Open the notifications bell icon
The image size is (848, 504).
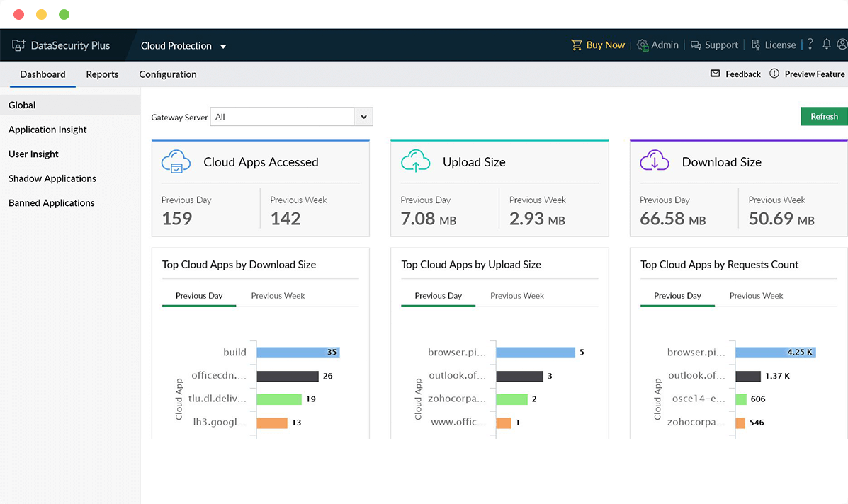[x=826, y=45]
